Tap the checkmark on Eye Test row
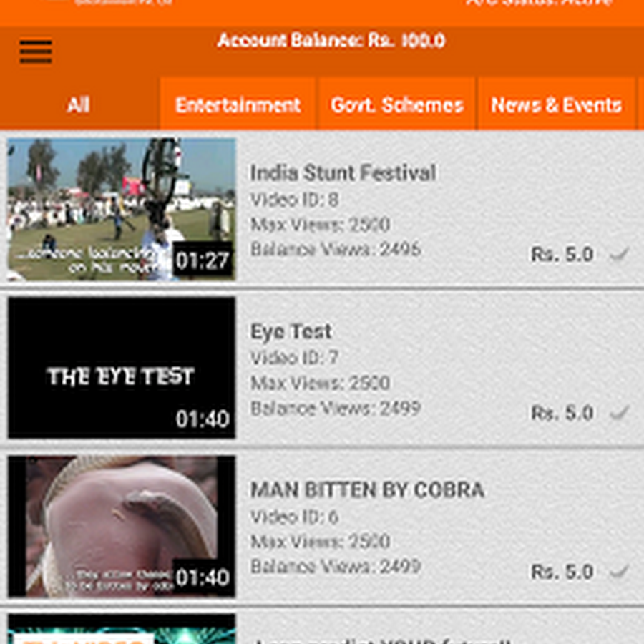644x644 pixels. click(x=619, y=412)
